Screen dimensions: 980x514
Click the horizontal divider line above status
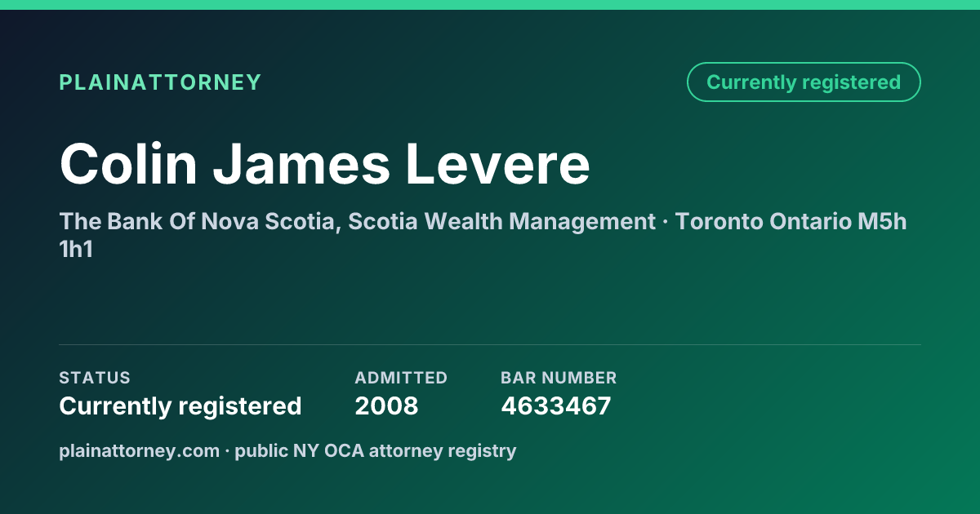pyautogui.click(x=490, y=344)
